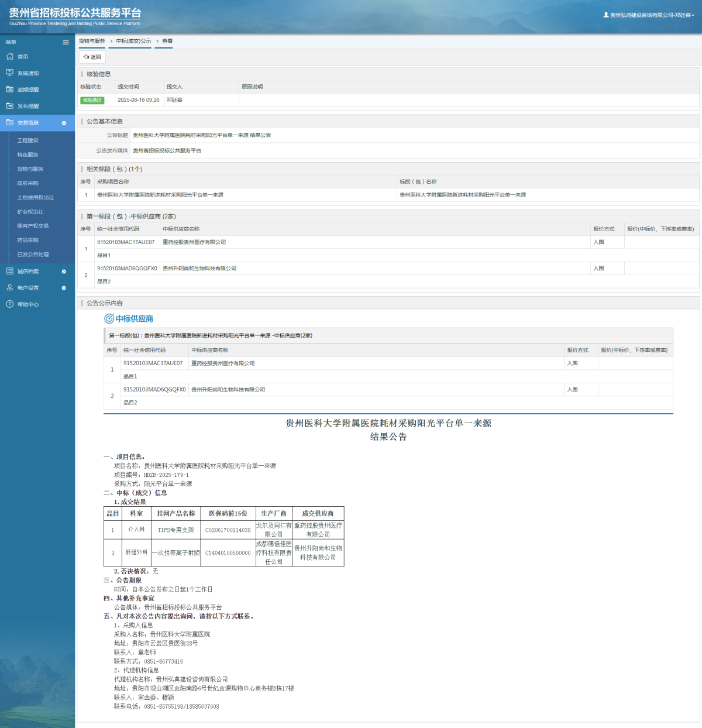Open 工程建设 sidebar submenu item
702x728 pixels.
(27, 140)
